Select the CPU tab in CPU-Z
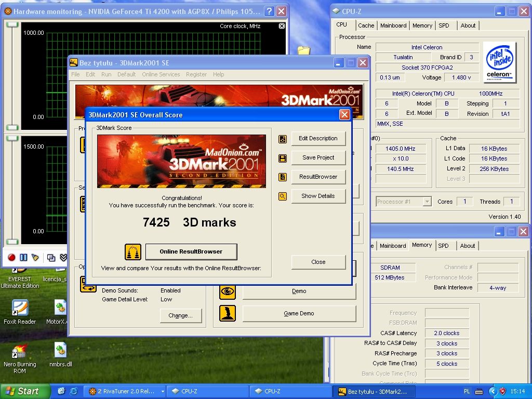This screenshot has width=532, height=399. click(x=342, y=25)
